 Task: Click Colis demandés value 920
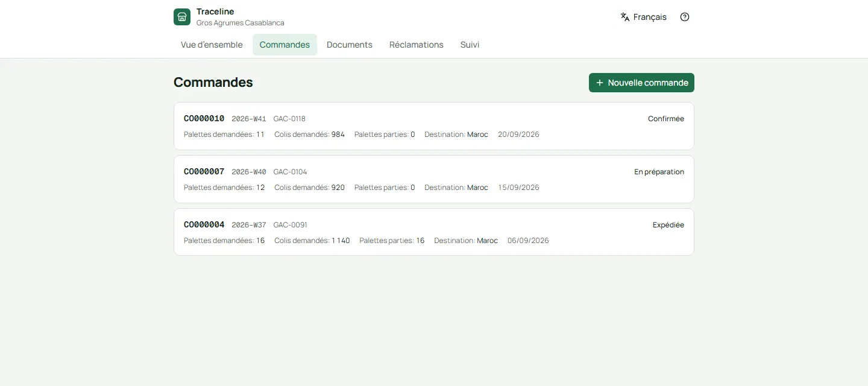(x=338, y=188)
